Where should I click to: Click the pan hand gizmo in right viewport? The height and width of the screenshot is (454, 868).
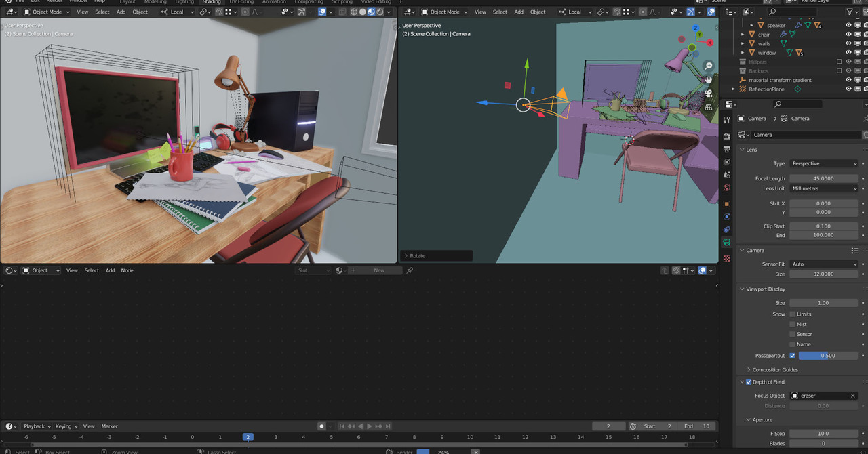709,79
